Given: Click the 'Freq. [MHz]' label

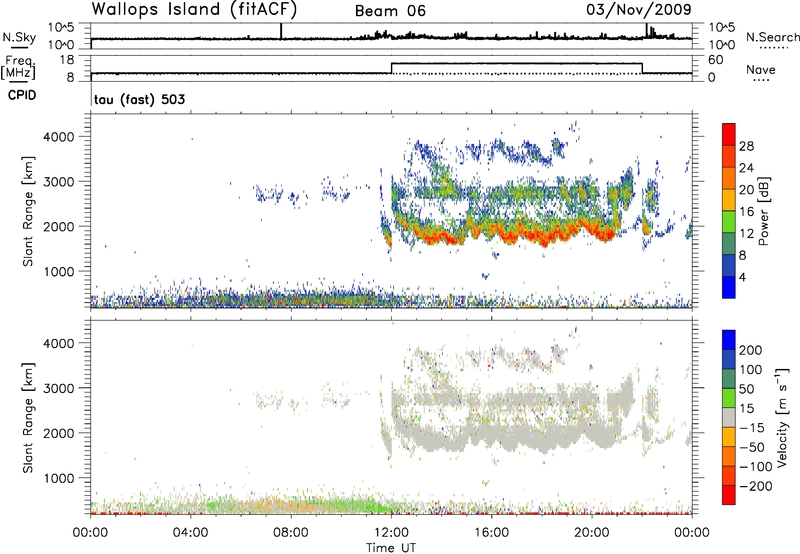Looking at the screenshot, I should point(18,68).
